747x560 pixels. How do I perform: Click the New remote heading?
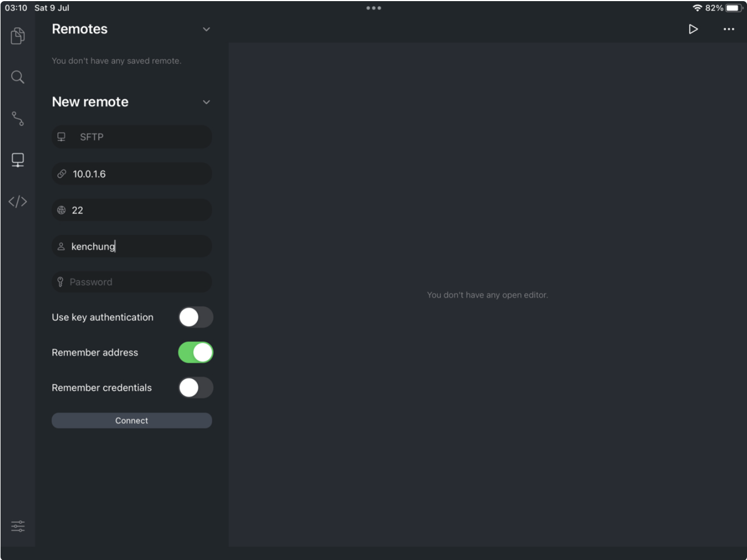coord(90,102)
